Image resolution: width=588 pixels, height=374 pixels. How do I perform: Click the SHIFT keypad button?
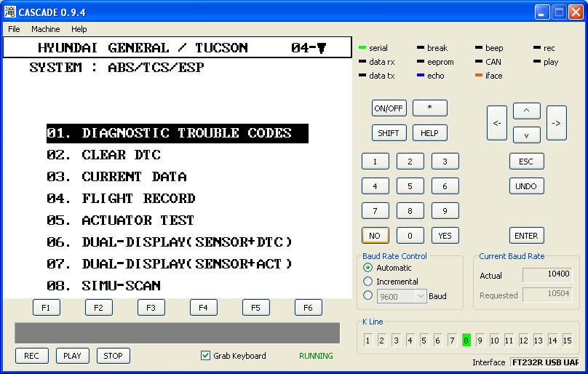coord(389,133)
